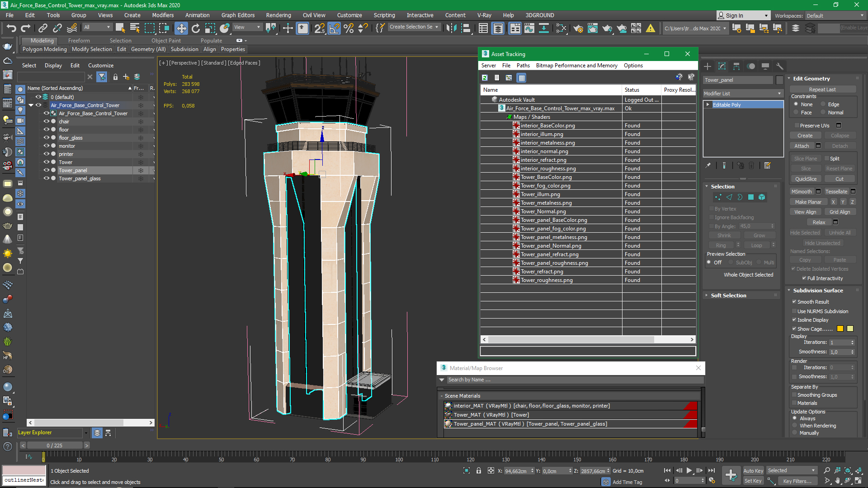The width and height of the screenshot is (868, 488).
Task: Select Edge sub-object level icon
Action: [729, 197]
